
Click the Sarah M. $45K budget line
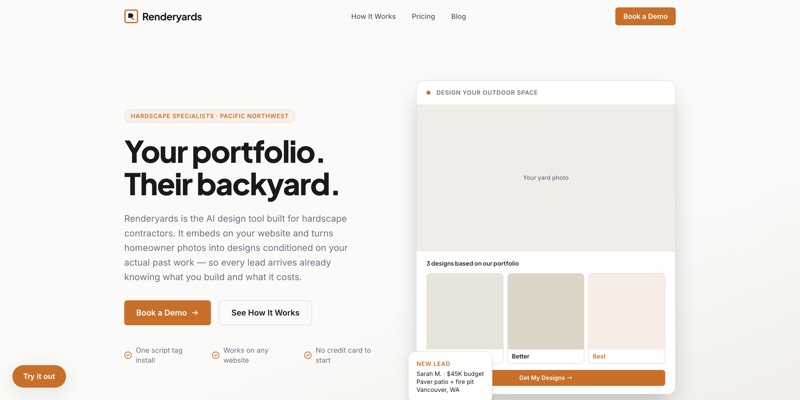point(450,374)
